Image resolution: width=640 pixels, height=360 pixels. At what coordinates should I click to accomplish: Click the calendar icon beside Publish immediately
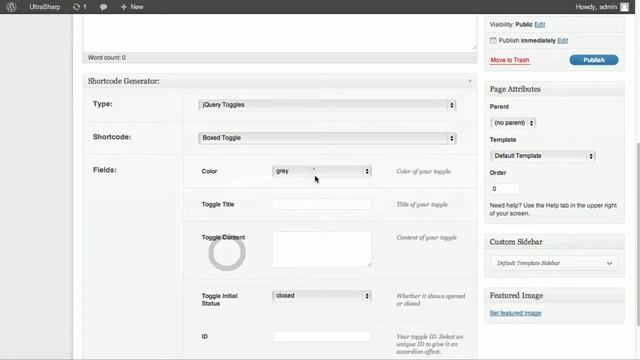(x=493, y=40)
